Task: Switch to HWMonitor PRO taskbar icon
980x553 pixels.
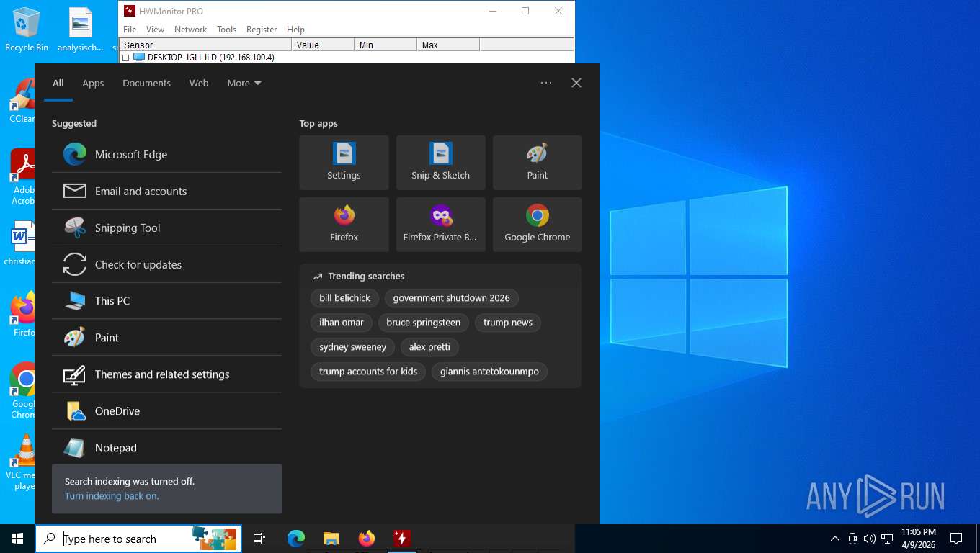Action: tap(402, 539)
